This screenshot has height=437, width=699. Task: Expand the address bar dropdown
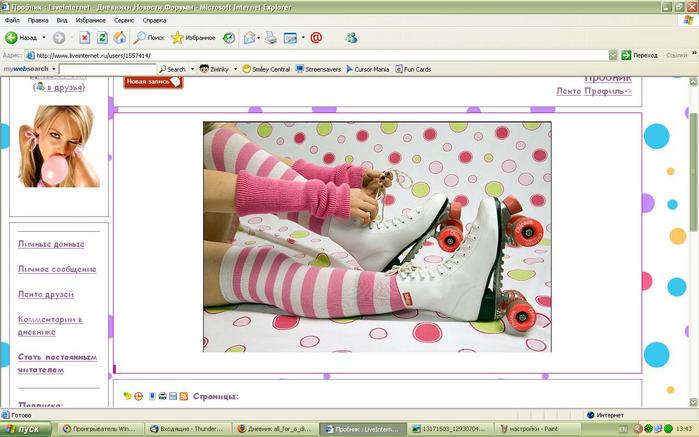(x=613, y=55)
